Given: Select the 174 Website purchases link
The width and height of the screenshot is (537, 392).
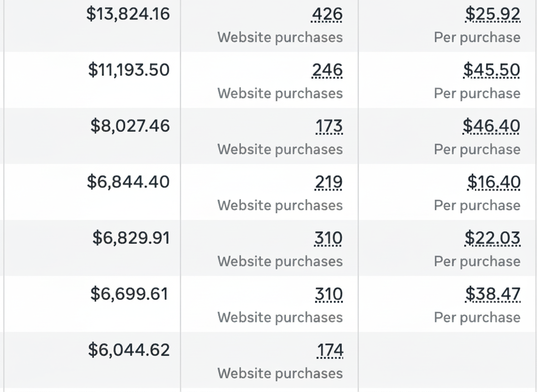Looking at the screenshot, I should (x=330, y=350).
